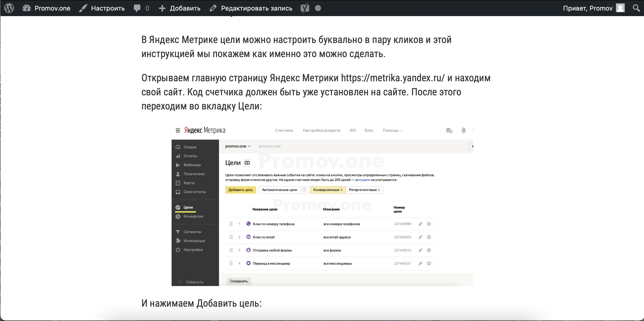Select Вебвизор in the Metrika sidebar

click(x=192, y=165)
